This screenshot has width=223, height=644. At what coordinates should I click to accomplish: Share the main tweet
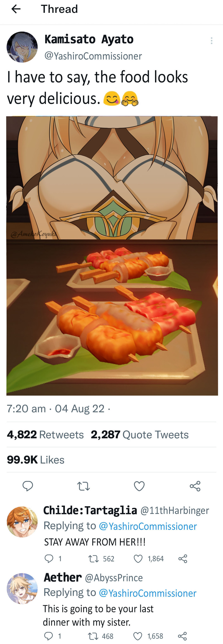tap(195, 486)
